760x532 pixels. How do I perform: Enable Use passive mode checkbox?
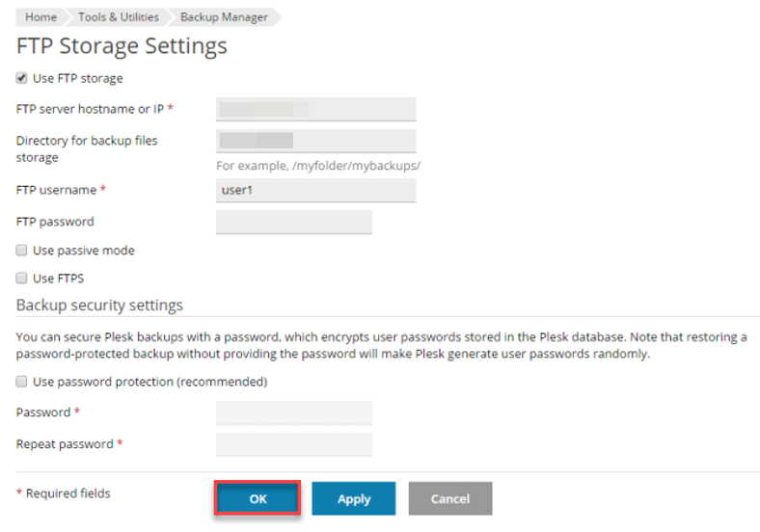tap(21, 251)
